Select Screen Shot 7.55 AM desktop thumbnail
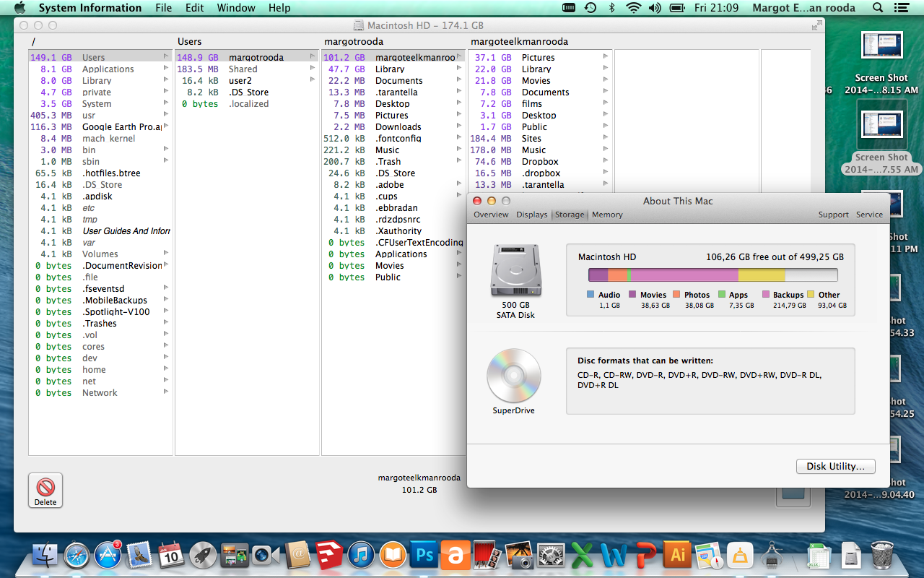Screen dimensions: 924x578 pyautogui.click(x=881, y=126)
